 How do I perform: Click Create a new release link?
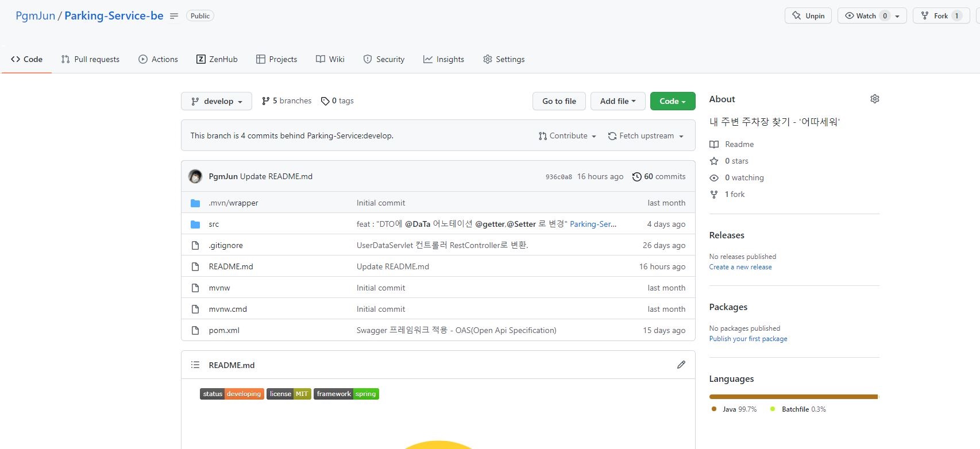[x=740, y=267]
